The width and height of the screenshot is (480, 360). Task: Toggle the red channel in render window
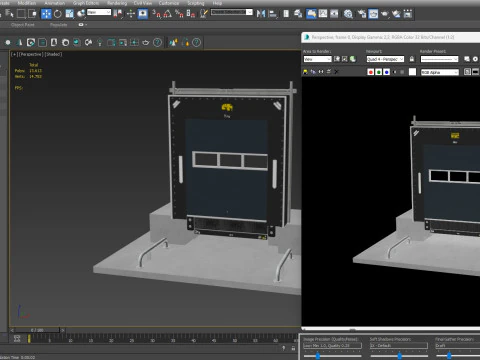pyautogui.click(x=370, y=72)
